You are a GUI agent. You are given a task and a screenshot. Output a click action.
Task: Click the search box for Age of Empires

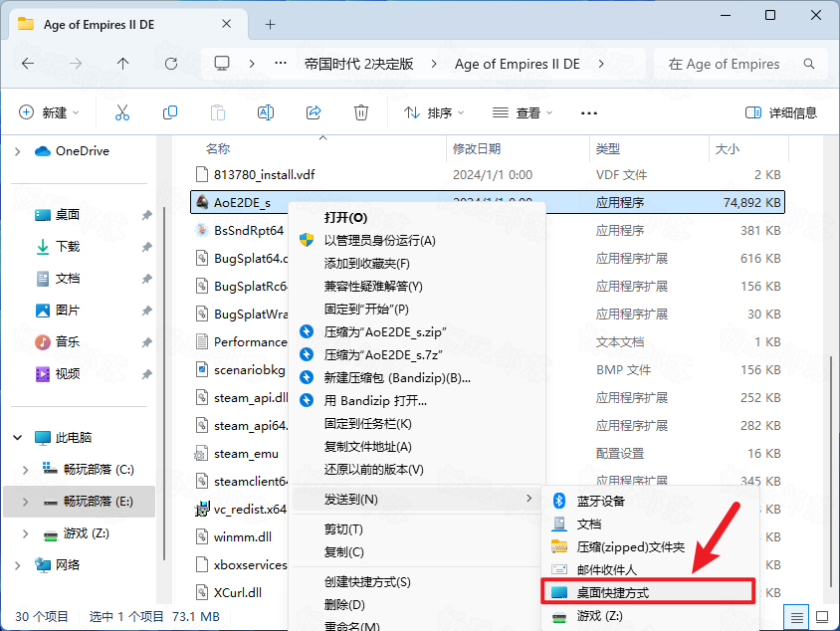point(741,65)
